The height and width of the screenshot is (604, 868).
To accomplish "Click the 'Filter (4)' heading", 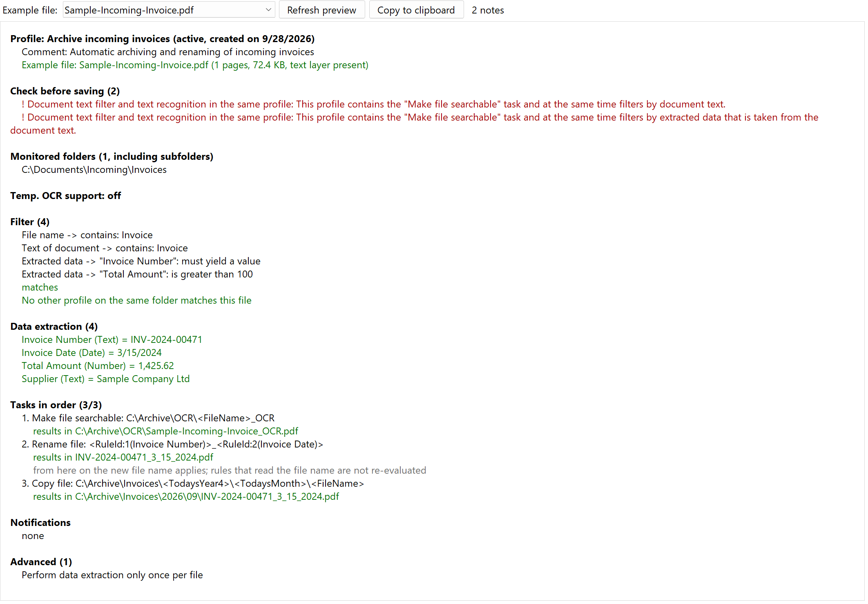I will pos(30,222).
